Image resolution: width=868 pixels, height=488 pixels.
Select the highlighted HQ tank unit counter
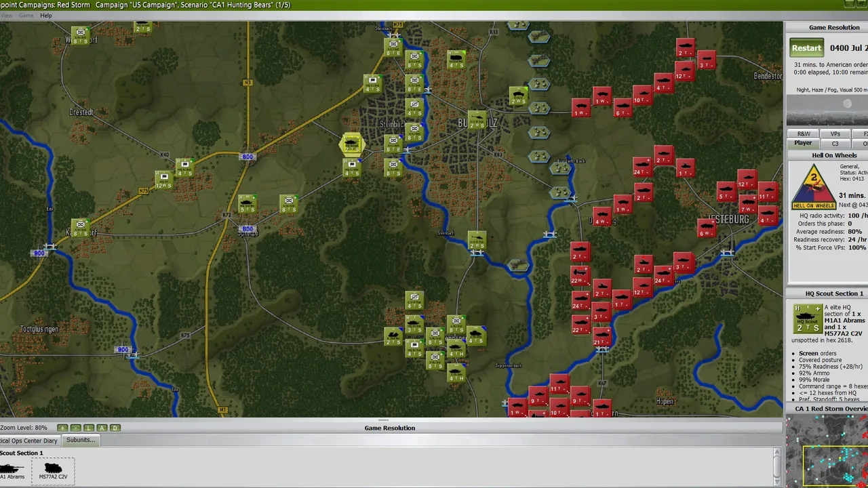351,144
